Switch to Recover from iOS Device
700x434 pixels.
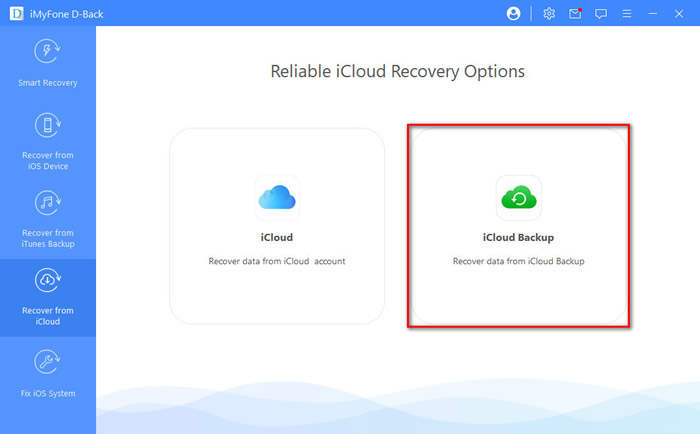[x=48, y=126]
